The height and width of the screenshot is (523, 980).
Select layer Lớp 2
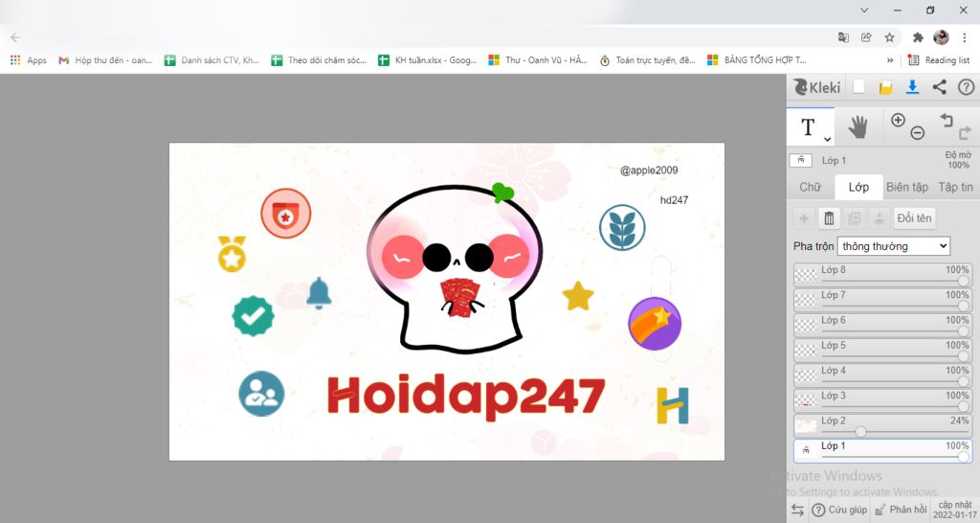click(x=883, y=425)
